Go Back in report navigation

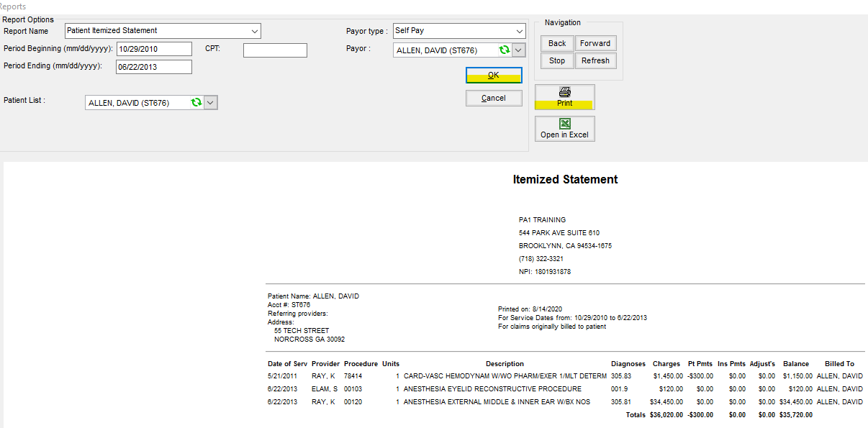coord(557,43)
